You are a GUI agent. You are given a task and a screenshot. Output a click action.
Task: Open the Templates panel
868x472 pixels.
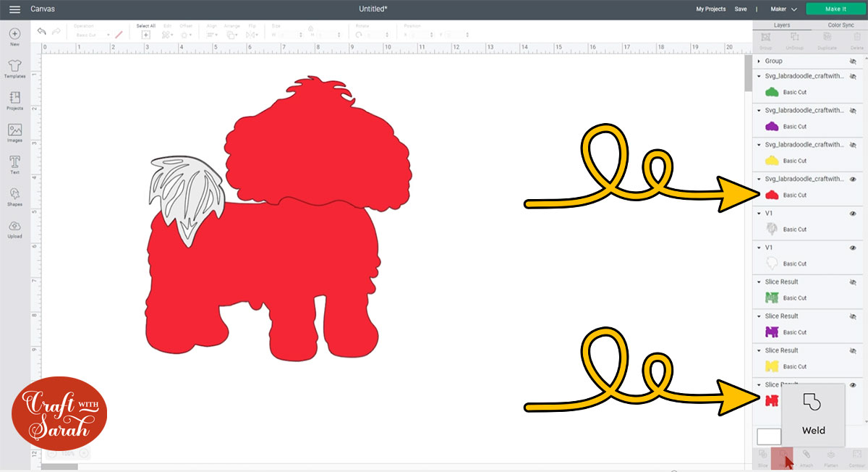14,69
